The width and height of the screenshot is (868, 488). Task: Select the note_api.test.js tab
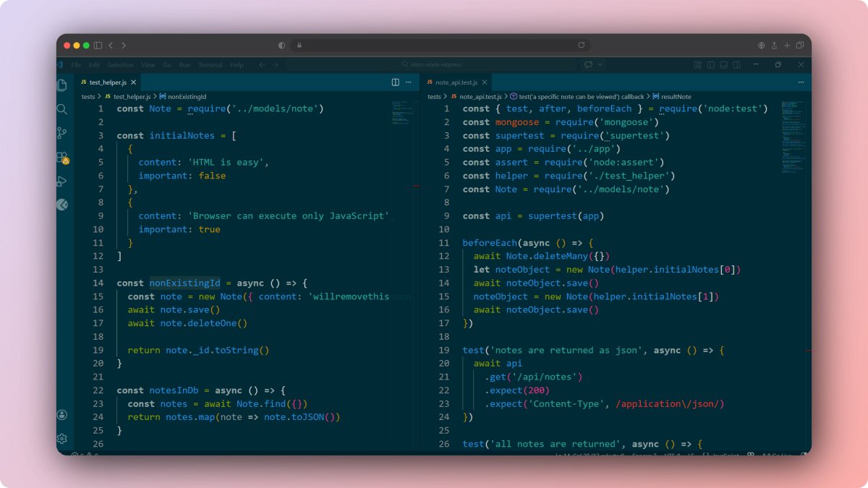pyautogui.click(x=456, y=82)
